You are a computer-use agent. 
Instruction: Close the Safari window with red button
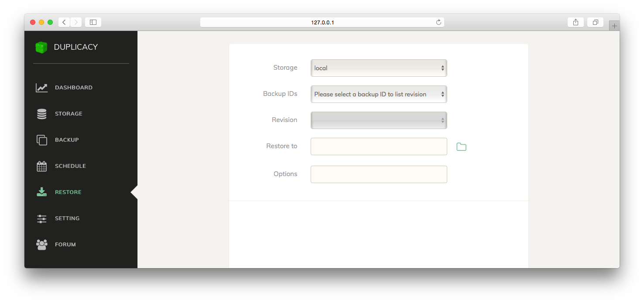tap(33, 22)
